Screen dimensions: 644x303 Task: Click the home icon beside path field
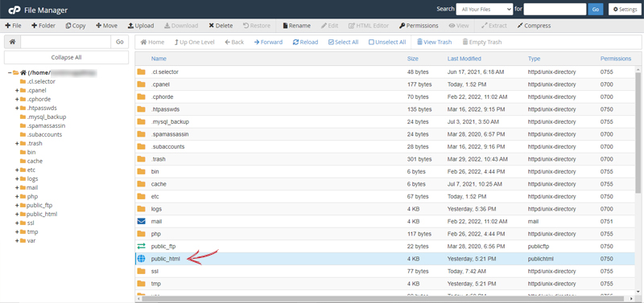click(x=13, y=42)
